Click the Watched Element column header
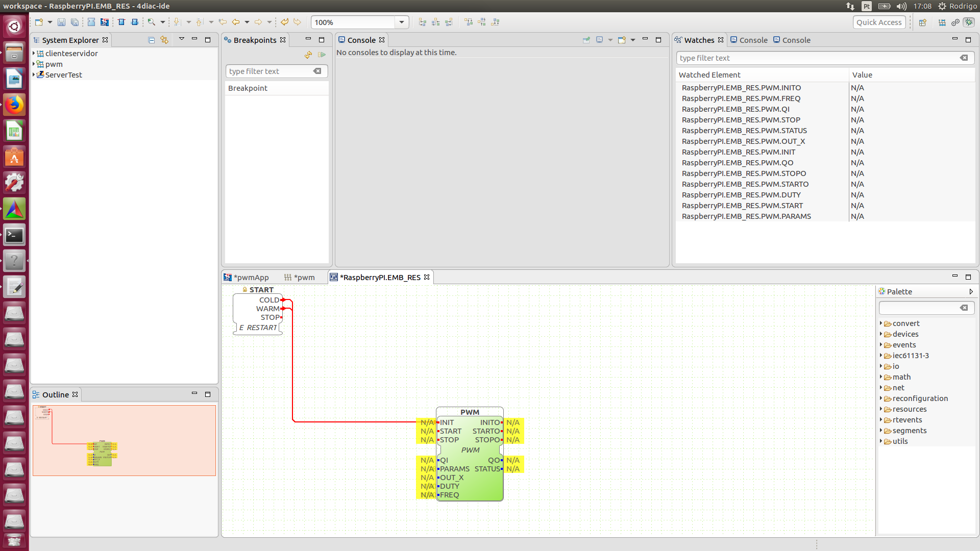The image size is (980, 551). coord(762,74)
